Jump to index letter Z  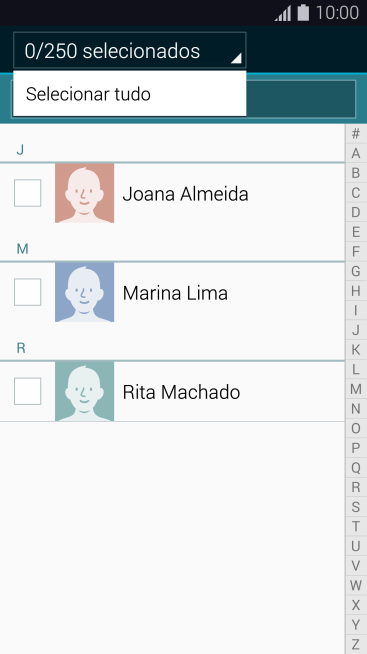coord(356,644)
